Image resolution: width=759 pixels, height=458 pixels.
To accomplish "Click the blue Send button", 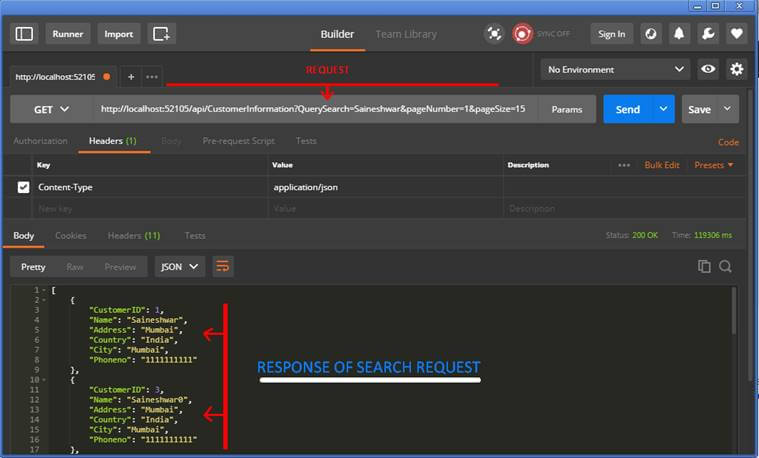I will pyautogui.click(x=628, y=109).
